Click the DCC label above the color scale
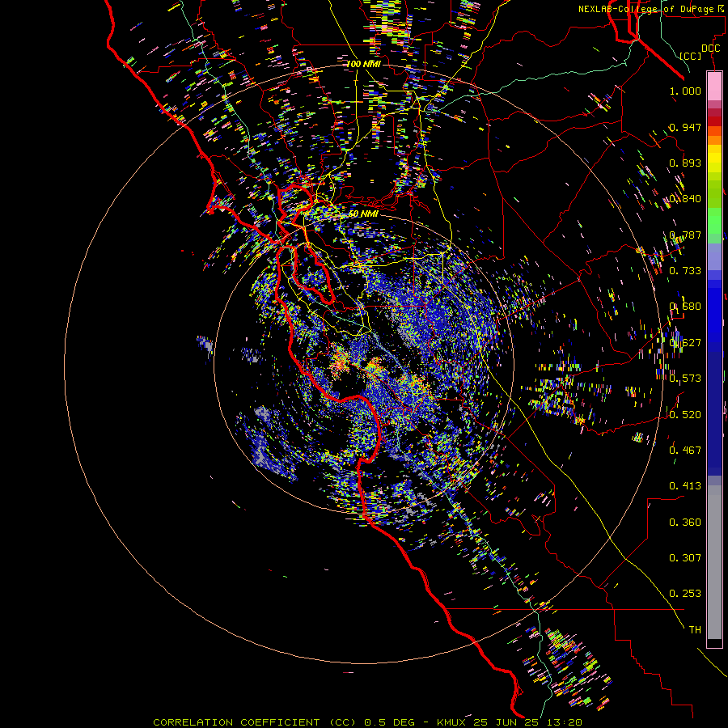Image resolution: width=728 pixels, height=728 pixels. [x=710, y=48]
